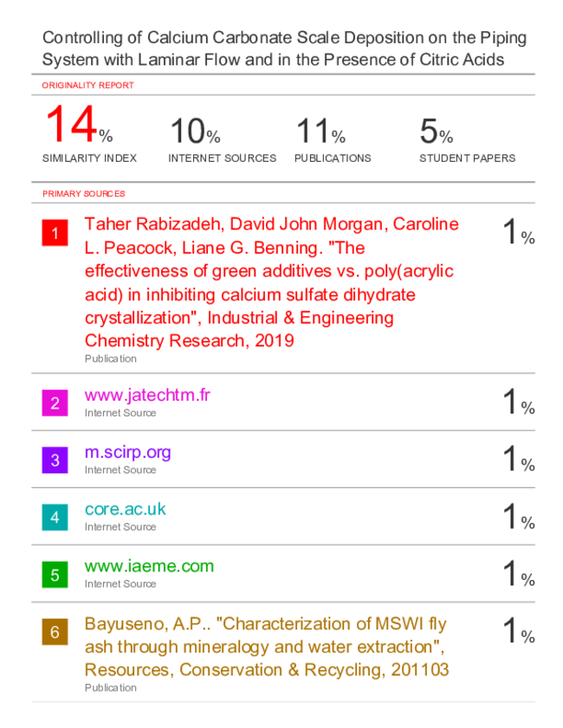Click the purple number 3 source badge
This screenshot has height=728, width=563.
(x=55, y=461)
